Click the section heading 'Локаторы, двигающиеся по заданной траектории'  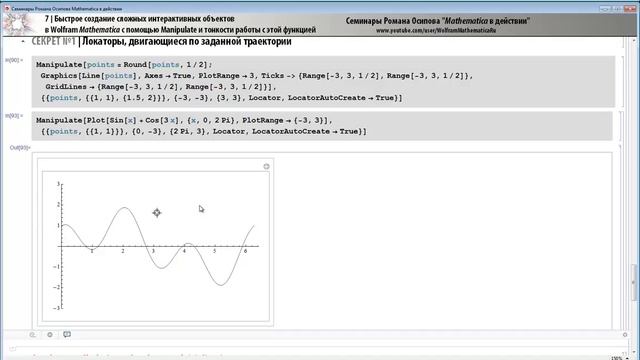(187, 41)
